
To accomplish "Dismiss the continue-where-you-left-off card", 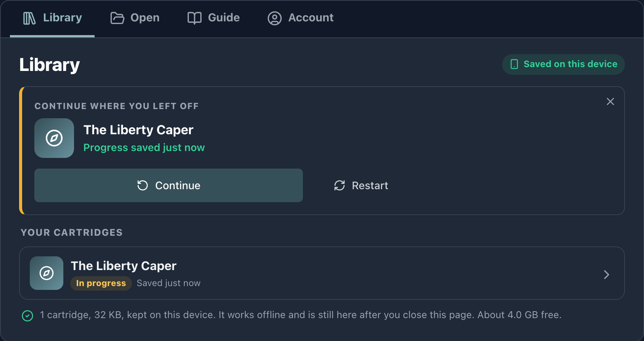I will [610, 101].
